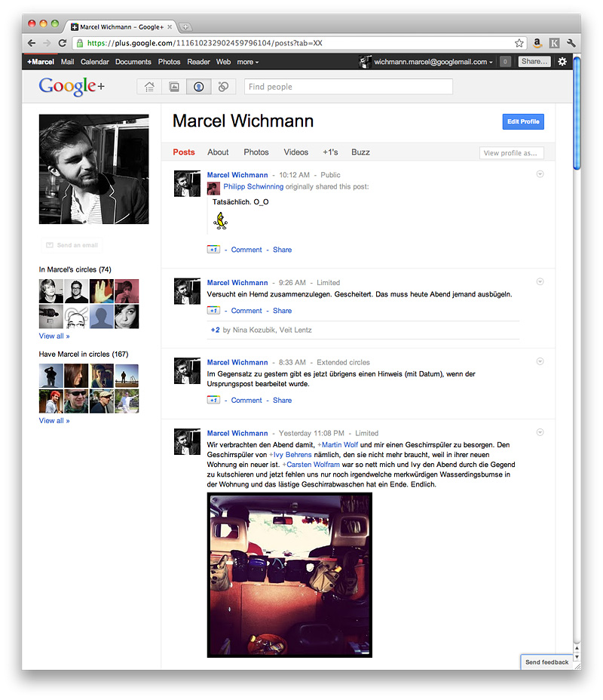
Task: Open +Carsten Wolfram mention link
Action: pos(311,465)
